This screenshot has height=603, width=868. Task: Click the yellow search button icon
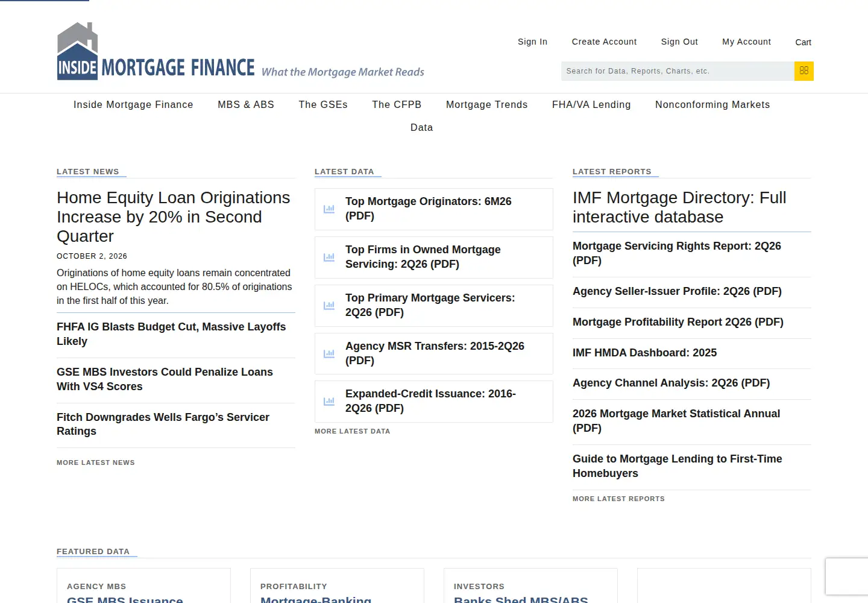pyautogui.click(x=804, y=71)
